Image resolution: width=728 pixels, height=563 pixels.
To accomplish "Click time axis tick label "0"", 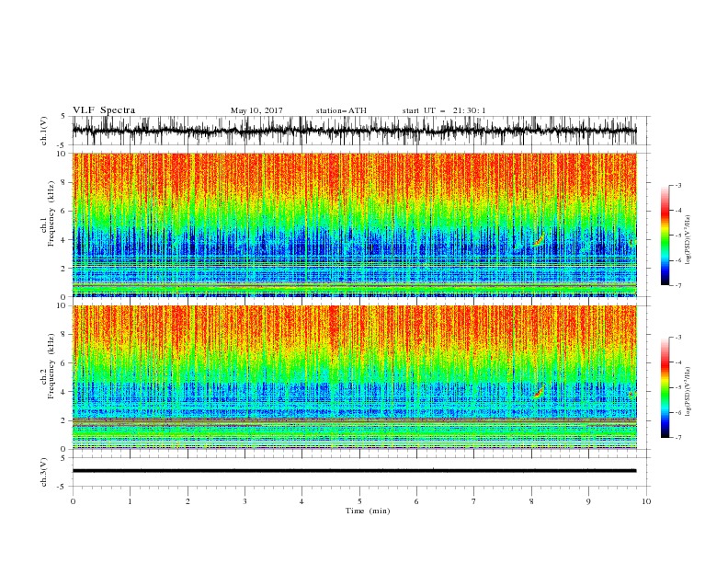I will tap(73, 501).
